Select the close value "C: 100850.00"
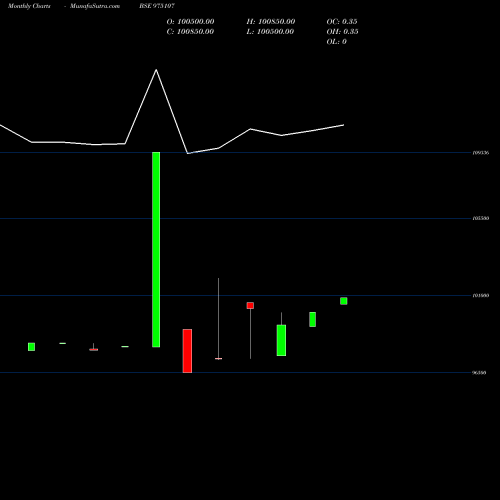The width and height of the screenshot is (500, 500). pyautogui.click(x=190, y=32)
